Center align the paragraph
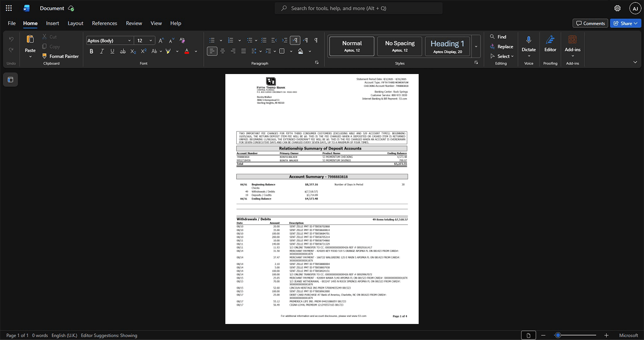This screenshot has height=340, width=644. click(223, 51)
